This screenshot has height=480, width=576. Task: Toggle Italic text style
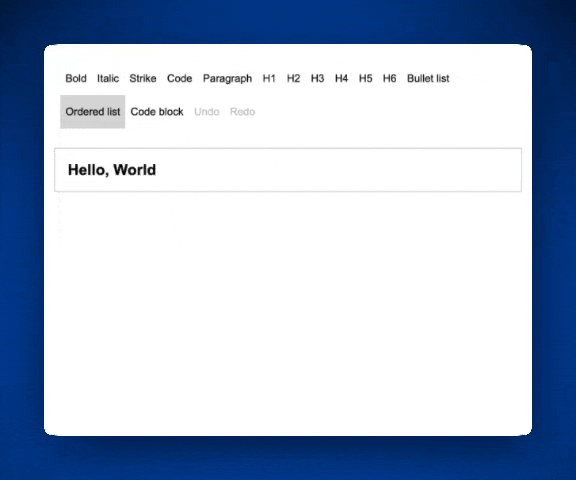click(108, 79)
